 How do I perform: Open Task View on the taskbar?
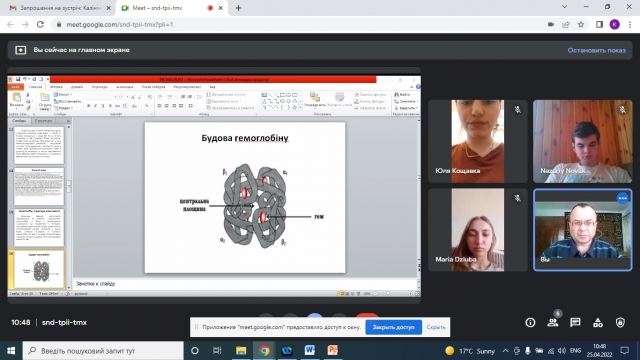pos(217,350)
